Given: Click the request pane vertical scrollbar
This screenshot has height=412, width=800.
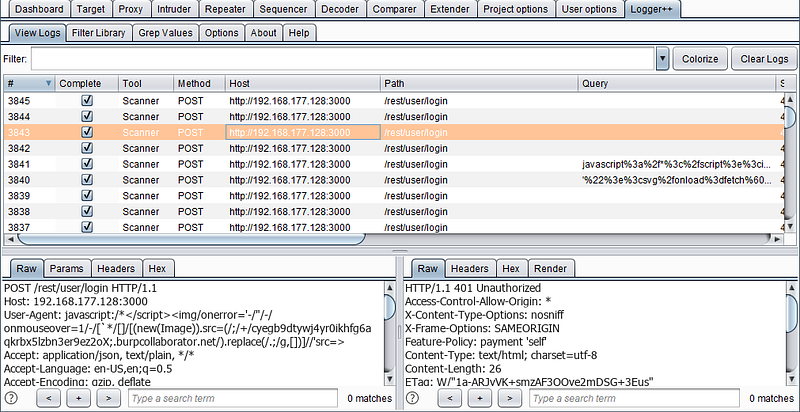Looking at the screenshot, I should (x=389, y=308).
